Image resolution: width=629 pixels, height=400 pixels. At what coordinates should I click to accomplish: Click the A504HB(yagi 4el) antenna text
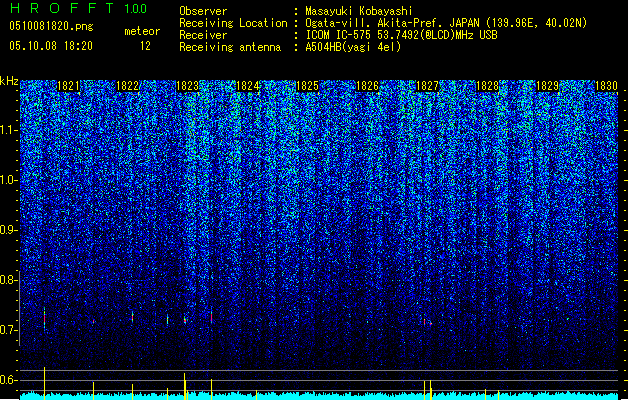[353, 47]
